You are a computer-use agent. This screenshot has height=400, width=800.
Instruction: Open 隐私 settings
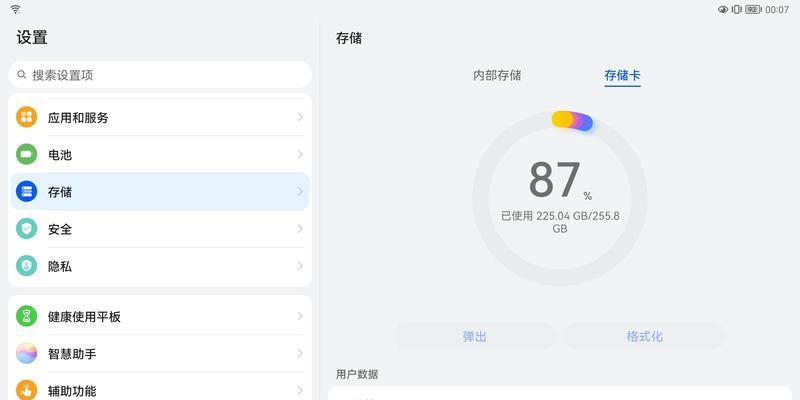click(x=160, y=266)
